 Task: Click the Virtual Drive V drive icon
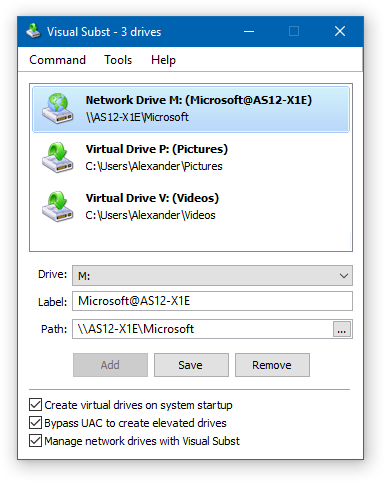[x=58, y=206]
